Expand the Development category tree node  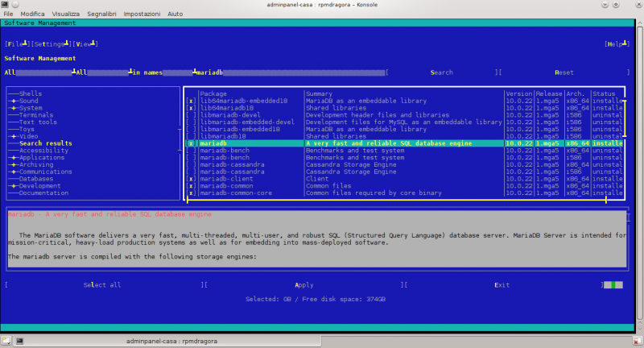(x=14, y=186)
